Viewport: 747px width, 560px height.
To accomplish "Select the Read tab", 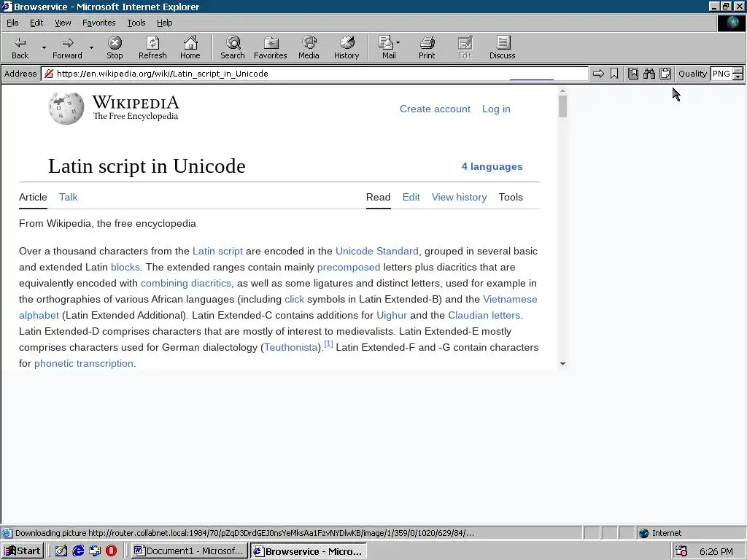I will pos(379,197).
